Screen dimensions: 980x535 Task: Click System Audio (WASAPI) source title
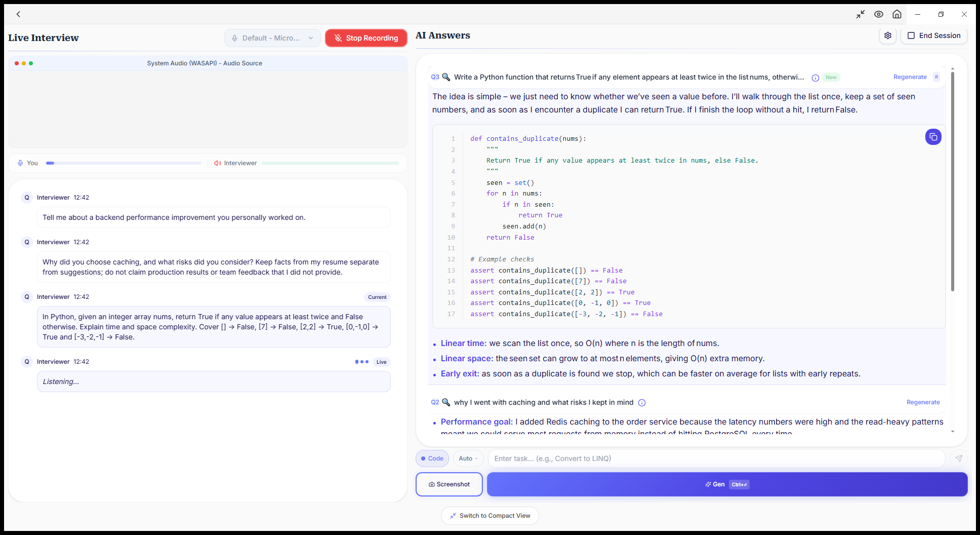[x=205, y=63]
